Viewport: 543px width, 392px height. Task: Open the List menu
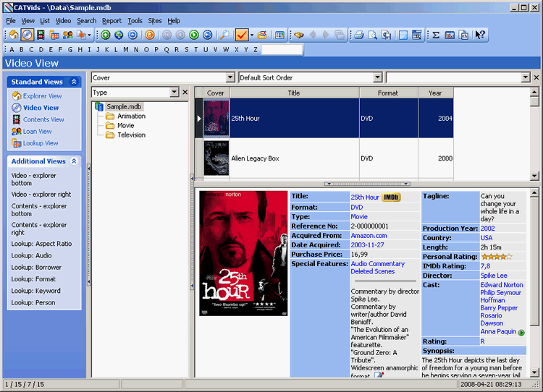point(45,21)
